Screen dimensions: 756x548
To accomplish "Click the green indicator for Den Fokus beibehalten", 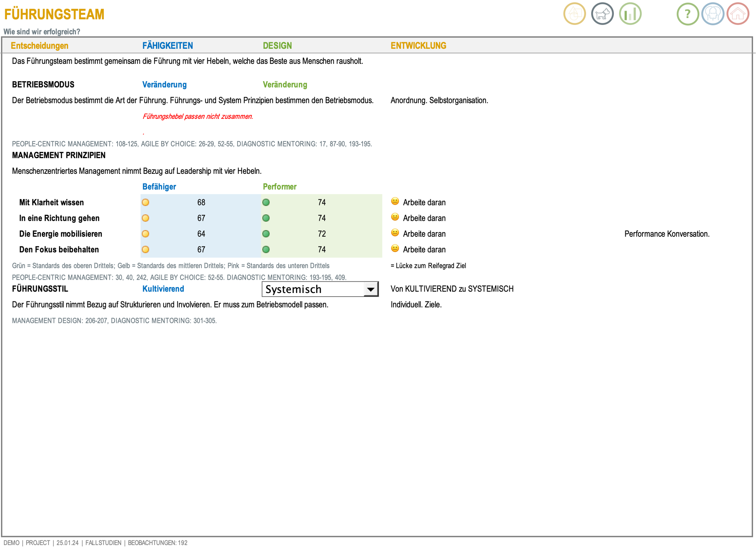I will (x=266, y=249).
